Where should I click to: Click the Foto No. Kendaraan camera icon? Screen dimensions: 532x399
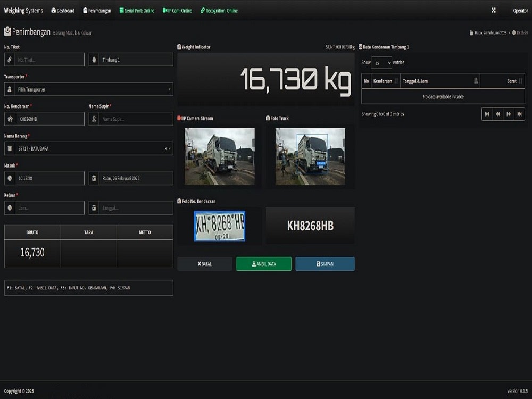coord(179,201)
